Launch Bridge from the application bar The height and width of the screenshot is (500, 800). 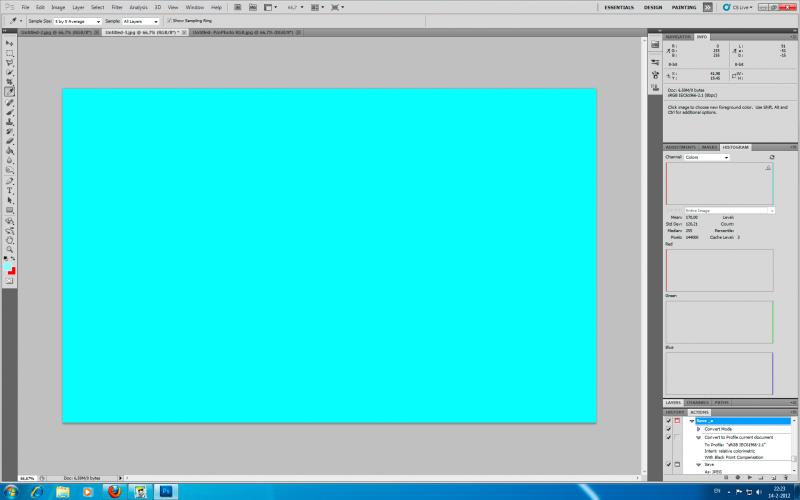tap(238, 7)
